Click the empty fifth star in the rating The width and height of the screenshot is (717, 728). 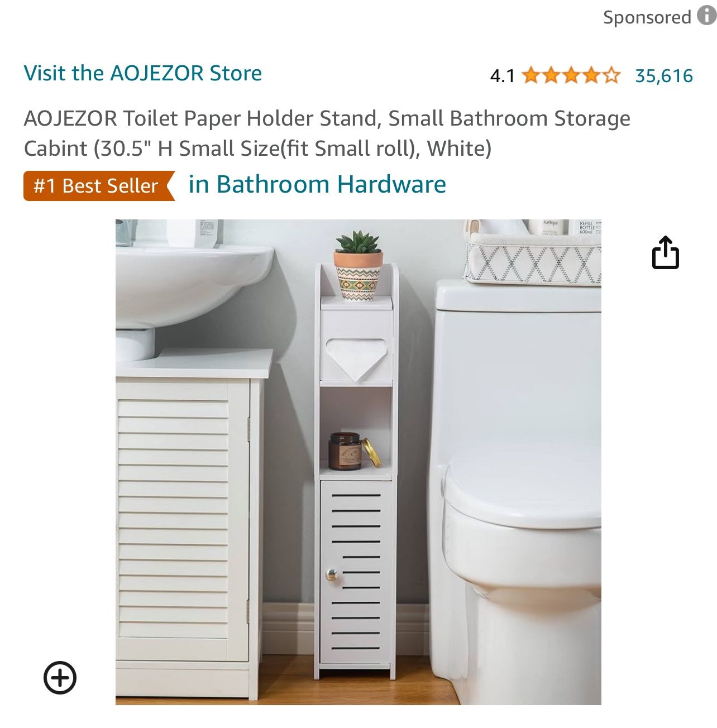[x=611, y=75]
